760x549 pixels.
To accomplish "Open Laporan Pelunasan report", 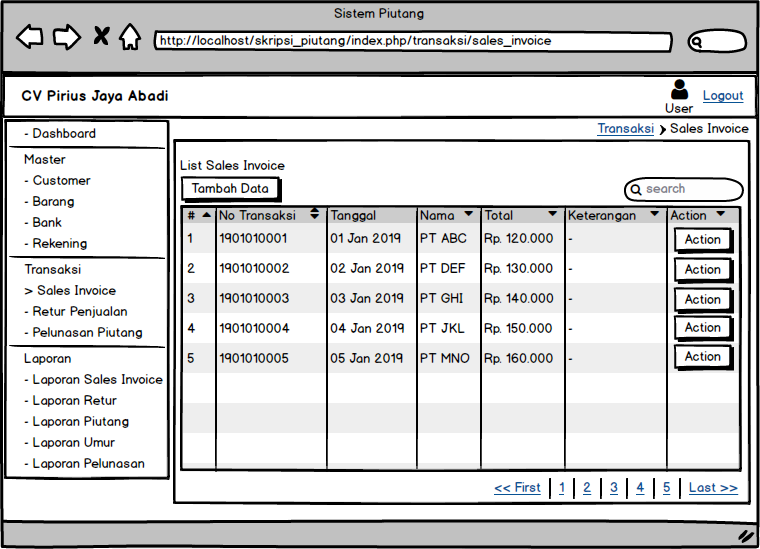I will [85, 464].
